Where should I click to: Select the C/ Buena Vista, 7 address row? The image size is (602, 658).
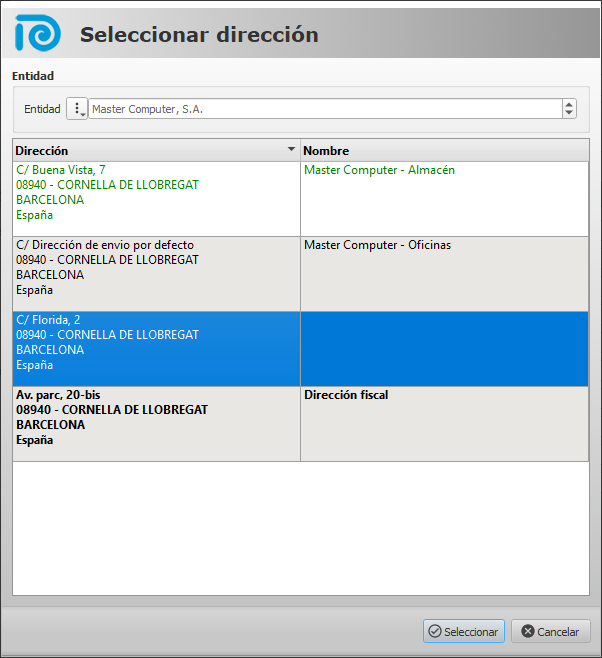click(156, 192)
